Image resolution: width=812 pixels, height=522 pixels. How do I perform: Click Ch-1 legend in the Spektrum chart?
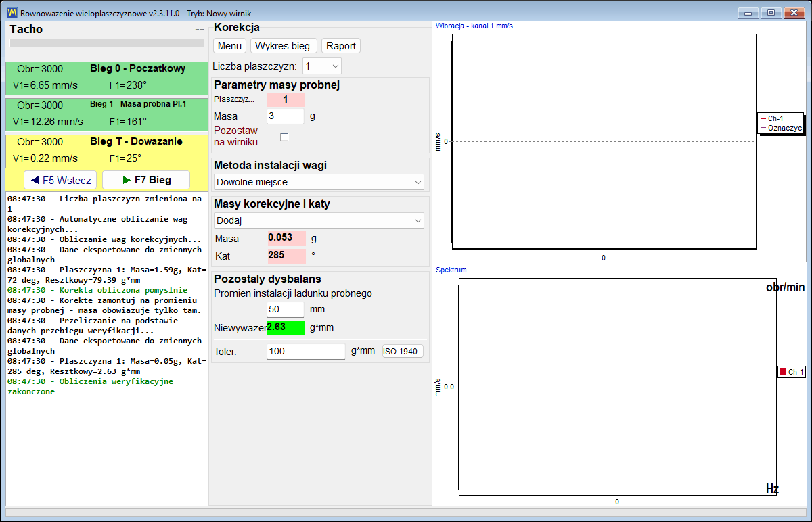coord(792,372)
